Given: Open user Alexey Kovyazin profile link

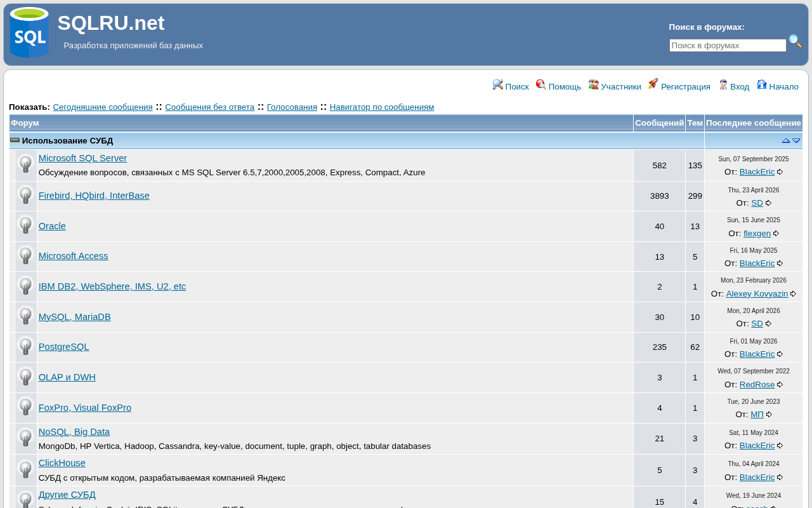Looking at the screenshot, I should click(757, 293).
